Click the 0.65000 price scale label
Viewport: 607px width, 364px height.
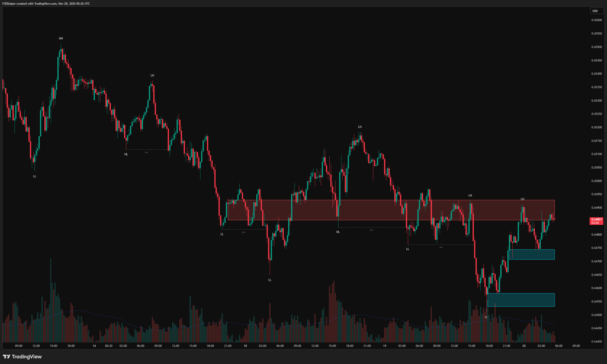596,181
